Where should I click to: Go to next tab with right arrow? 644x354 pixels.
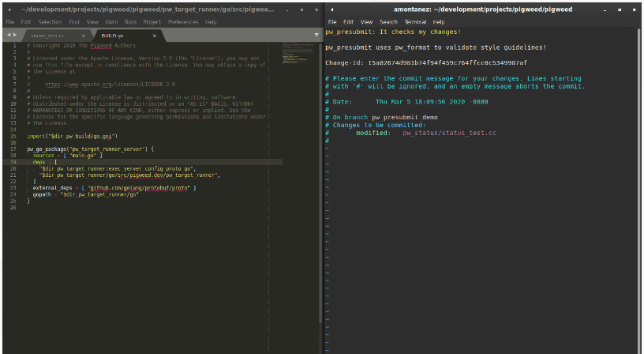(x=15, y=35)
